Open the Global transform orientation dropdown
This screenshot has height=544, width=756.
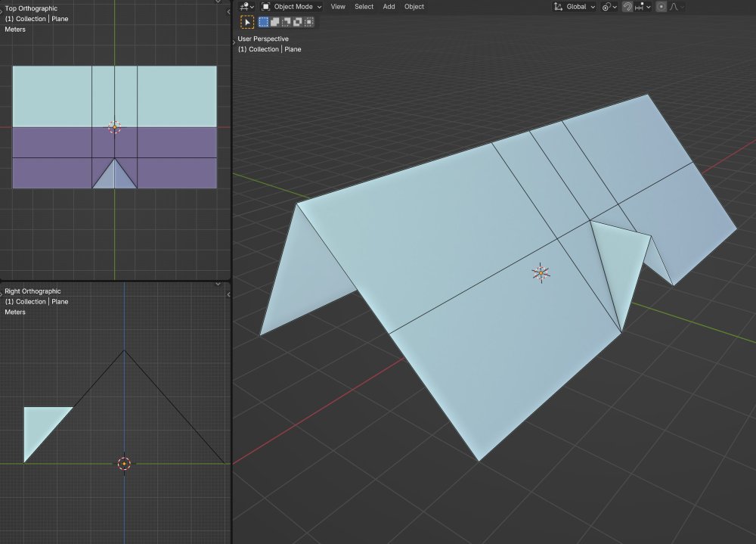(x=575, y=7)
